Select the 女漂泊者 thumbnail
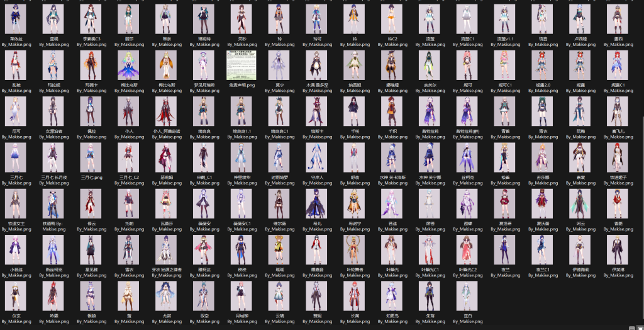This screenshot has height=330, width=644. (x=53, y=111)
